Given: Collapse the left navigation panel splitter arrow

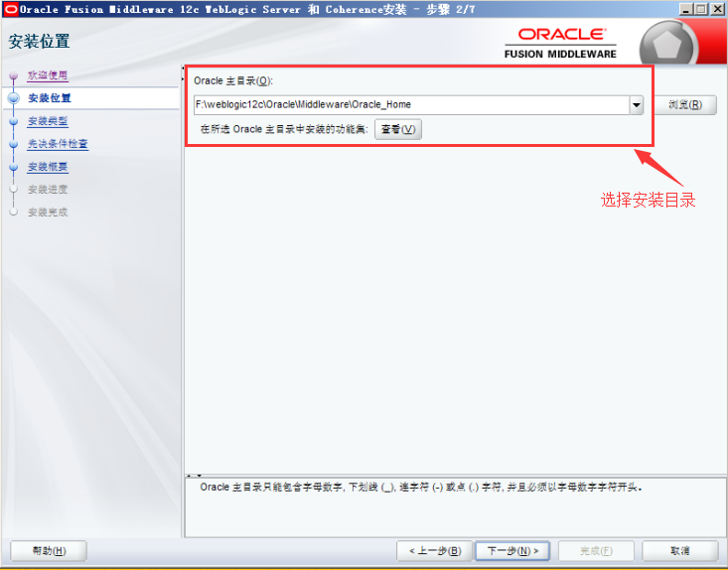Looking at the screenshot, I should (x=185, y=78).
